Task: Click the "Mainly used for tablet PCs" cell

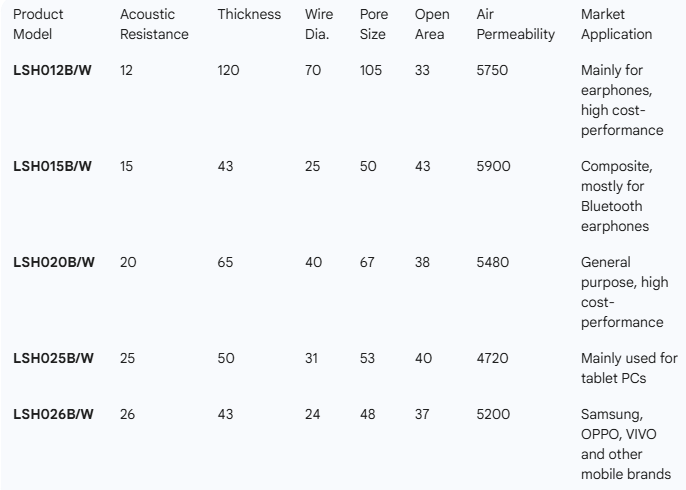Action: point(628,367)
